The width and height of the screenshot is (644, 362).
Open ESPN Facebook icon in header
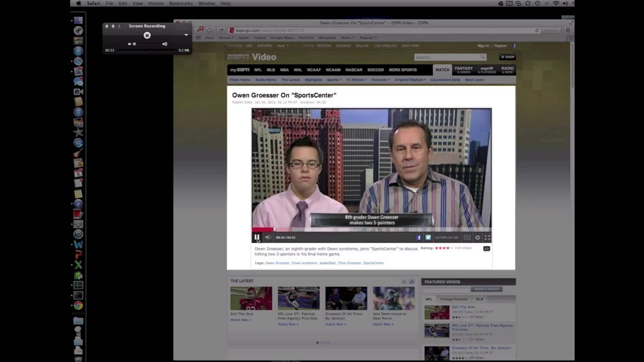(514, 46)
